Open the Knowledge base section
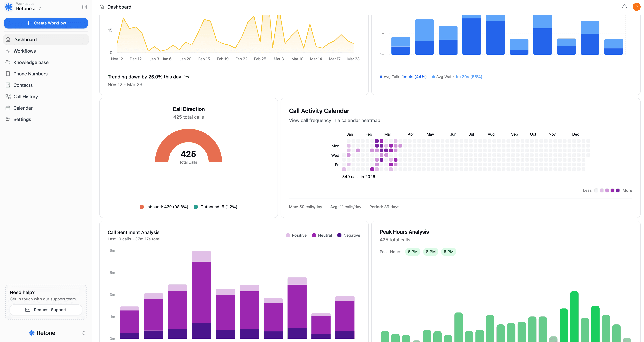 tap(31, 62)
